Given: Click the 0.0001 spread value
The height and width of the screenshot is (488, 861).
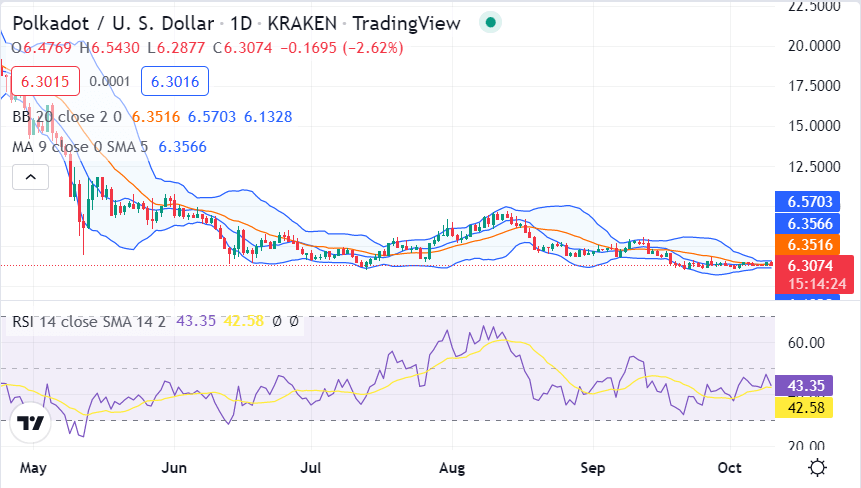Looking at the screenshot, I should [x=110, y=81].
